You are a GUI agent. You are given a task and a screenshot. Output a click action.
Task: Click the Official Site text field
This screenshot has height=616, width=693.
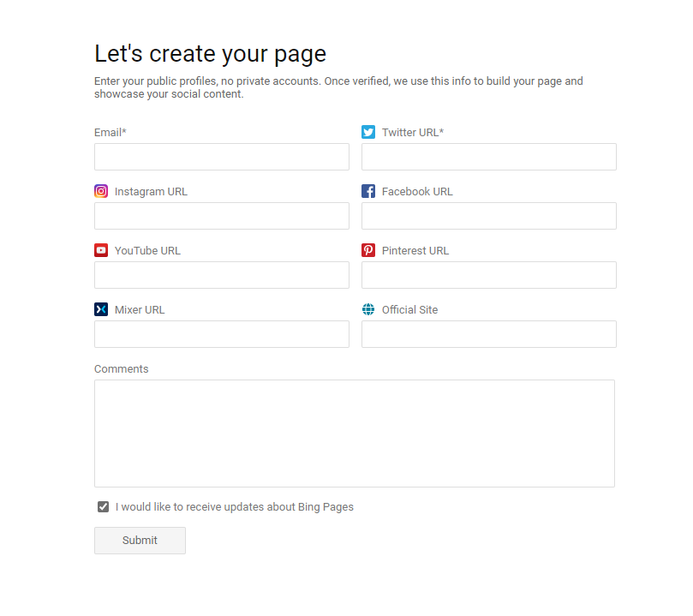pos(489,334)
